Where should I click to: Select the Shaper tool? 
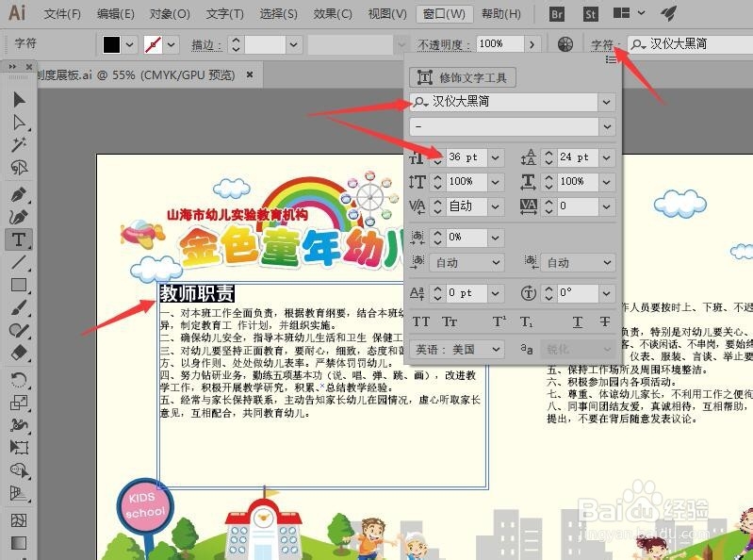pyautogui.click(x=19, y=330)
